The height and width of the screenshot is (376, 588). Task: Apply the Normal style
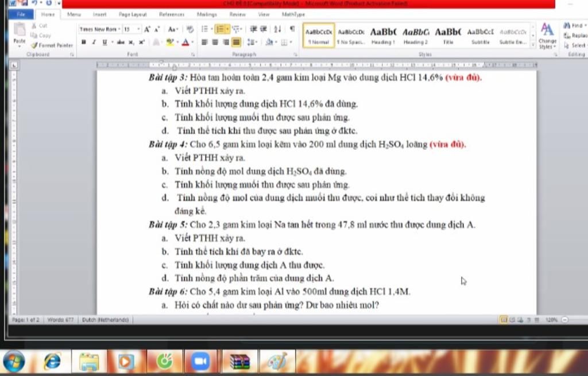coord(318,36)
